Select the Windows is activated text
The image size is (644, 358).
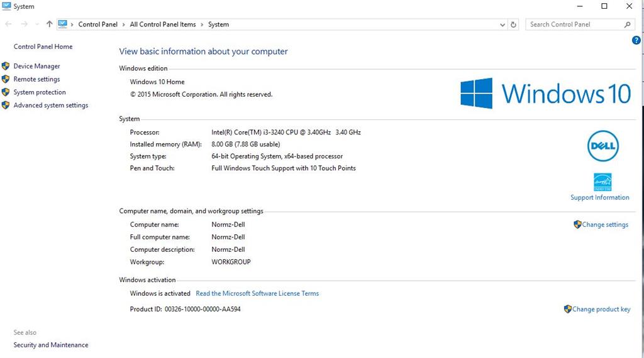coord(160,293)
